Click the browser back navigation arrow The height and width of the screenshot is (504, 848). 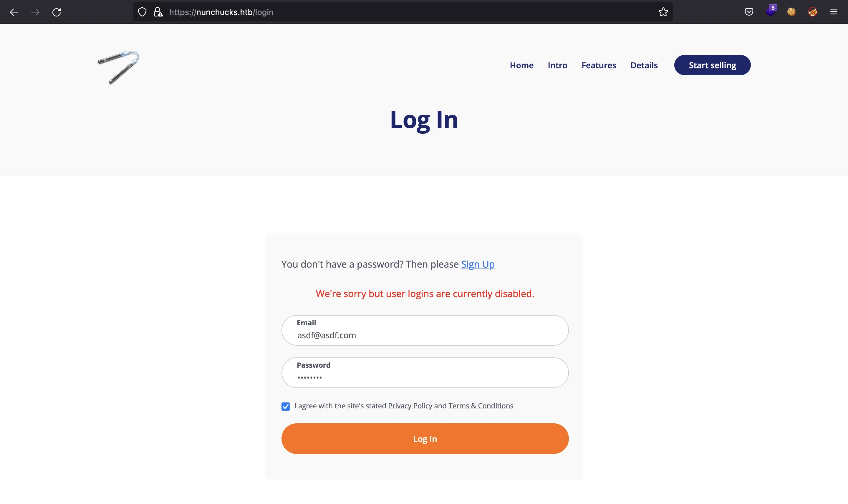pyautogui.click(x=13, y=12)
